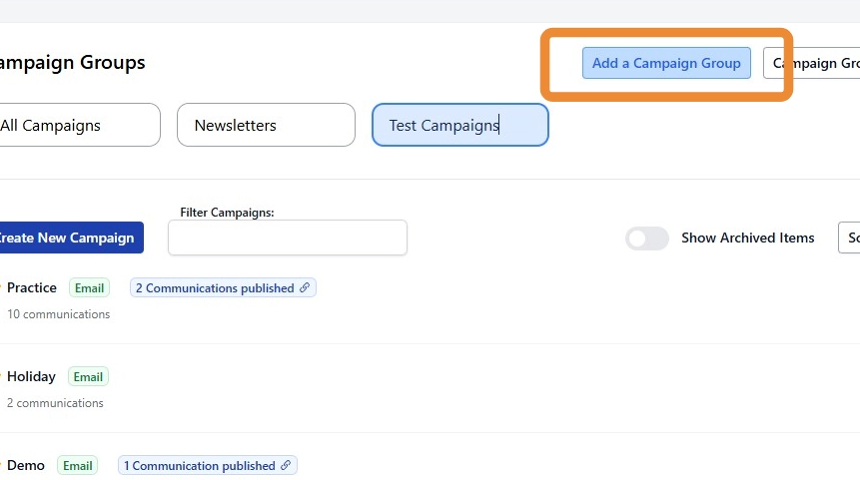Open the Demo campaign
This screenshot has height=480, width=860.
click(26, 466)
